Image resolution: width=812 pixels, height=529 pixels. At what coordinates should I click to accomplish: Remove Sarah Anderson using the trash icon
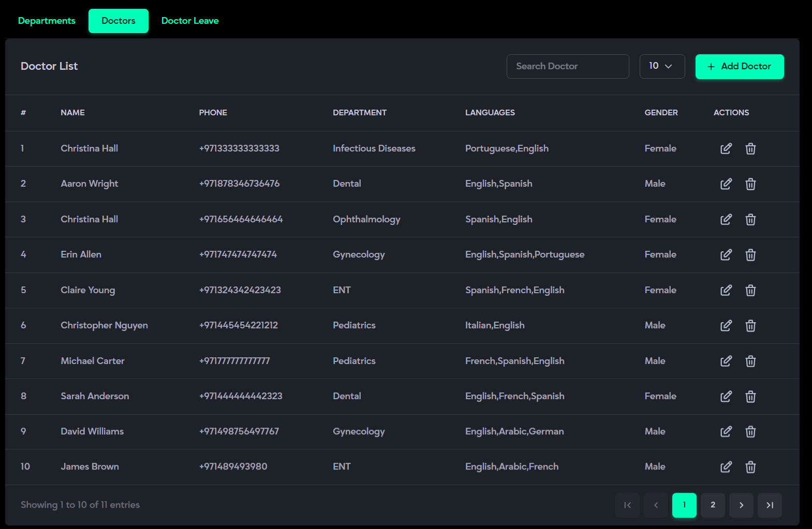tap(750, 397)
